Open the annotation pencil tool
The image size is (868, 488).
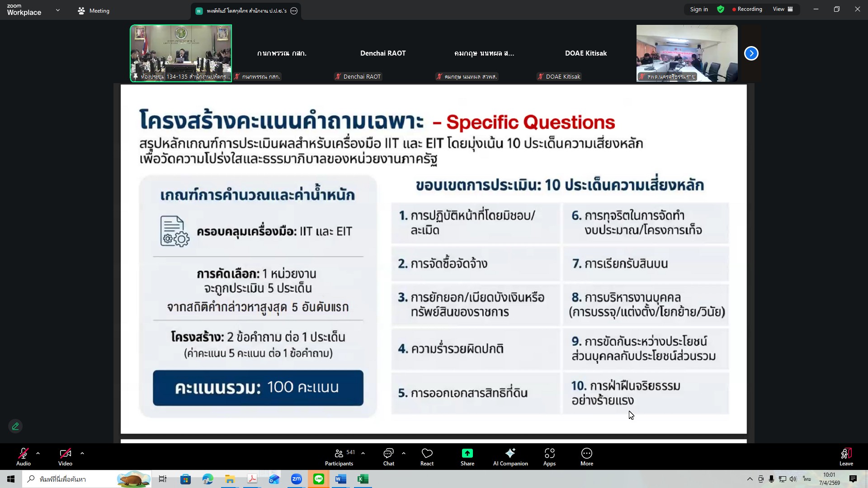(15, 426)
